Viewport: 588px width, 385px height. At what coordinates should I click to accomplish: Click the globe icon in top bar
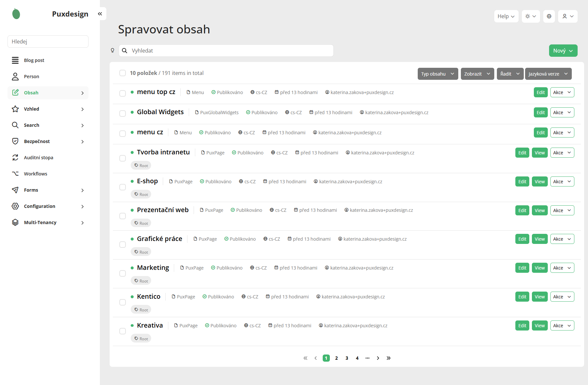[549, 16]
